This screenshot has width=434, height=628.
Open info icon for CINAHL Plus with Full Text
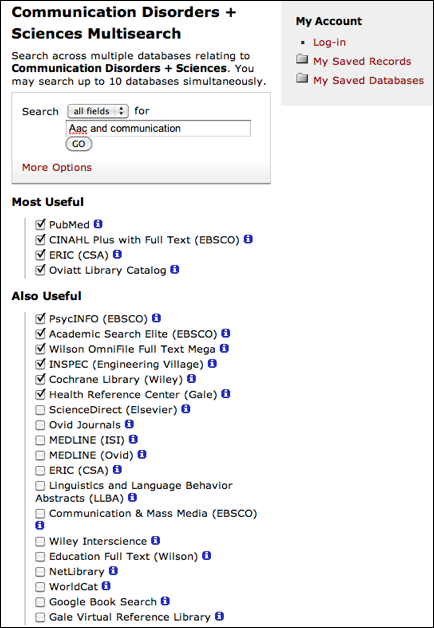(248, 239)
